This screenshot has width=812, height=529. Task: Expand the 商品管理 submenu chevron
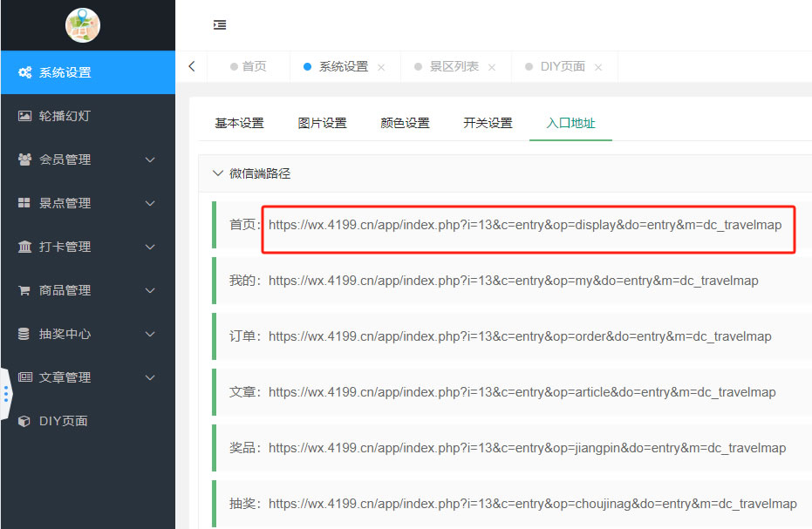click(150, 290)
